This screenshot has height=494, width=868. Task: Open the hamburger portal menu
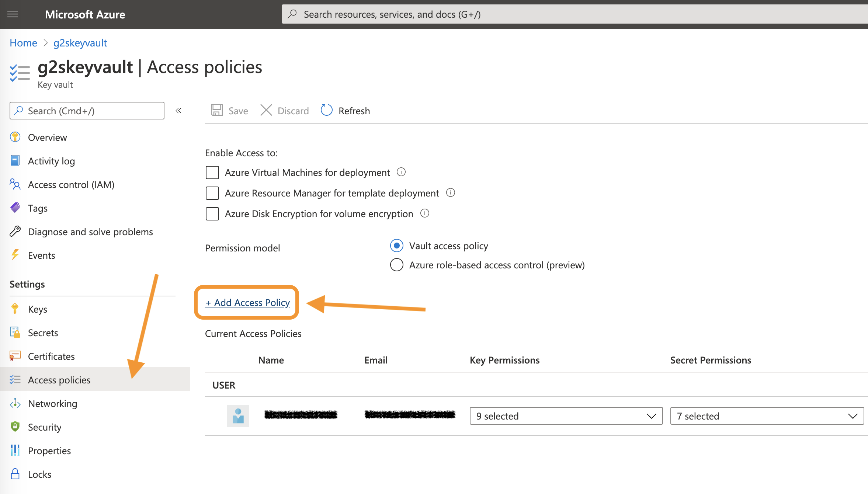(13, 14)
